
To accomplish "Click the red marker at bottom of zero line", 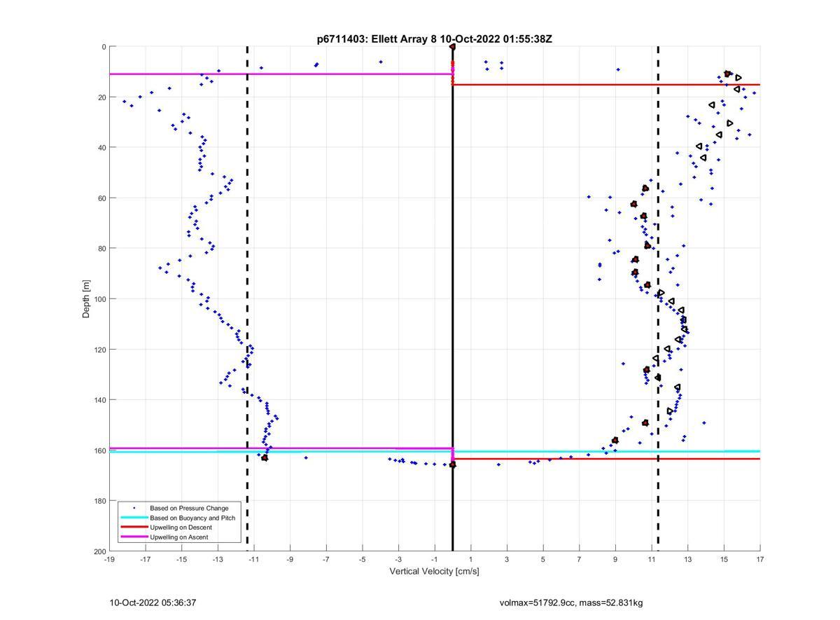I will coord(453,464).
